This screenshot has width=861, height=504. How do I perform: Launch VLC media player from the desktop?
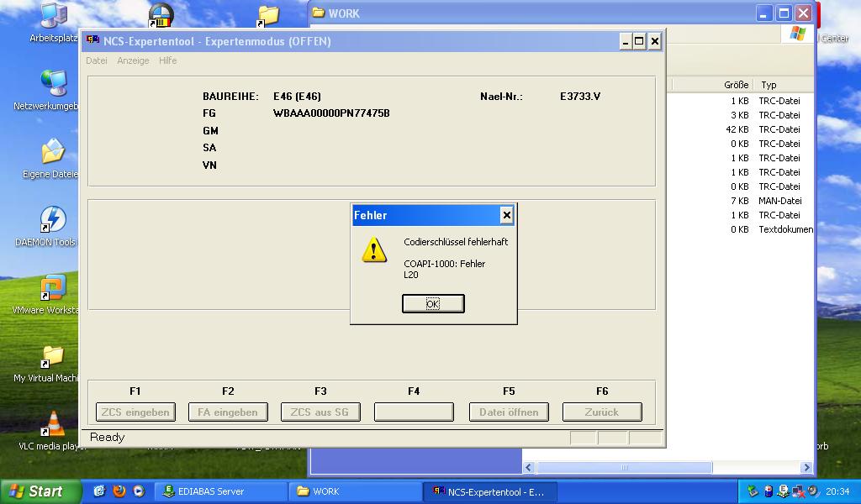point(52,425)
